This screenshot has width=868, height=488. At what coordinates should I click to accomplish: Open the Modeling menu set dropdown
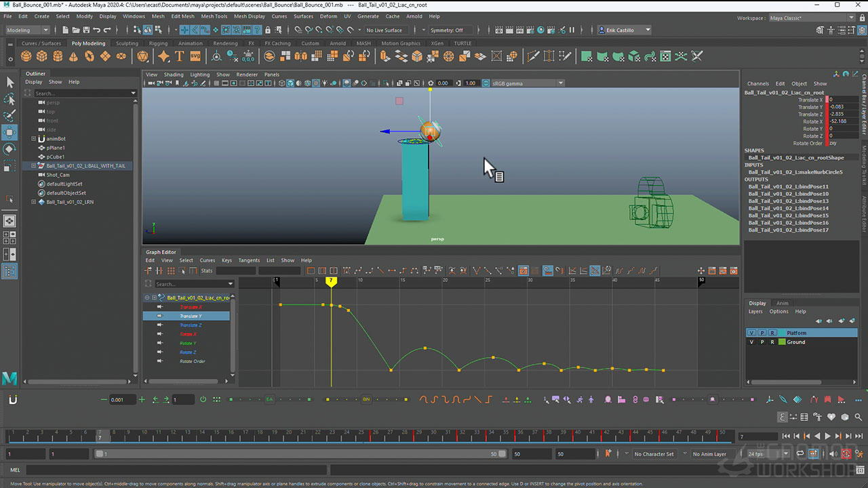pos(27,30)
